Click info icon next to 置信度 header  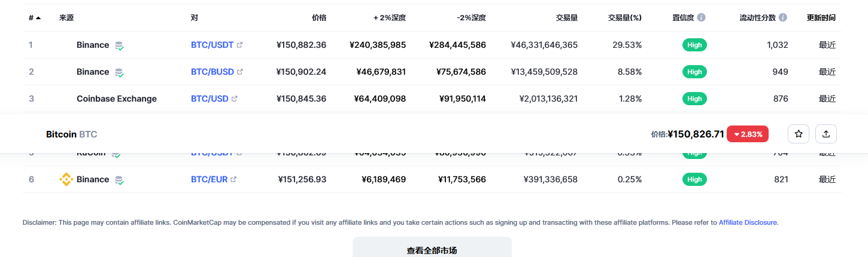[x=702, y=18]
